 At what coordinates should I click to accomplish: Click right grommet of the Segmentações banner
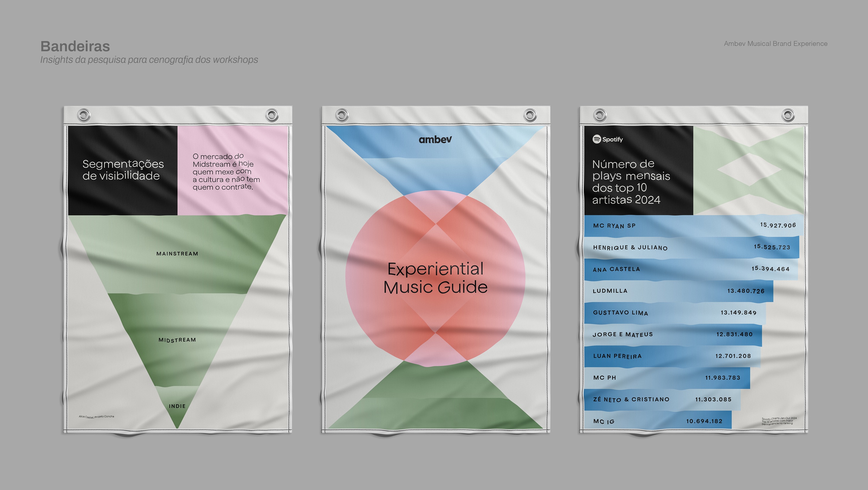click(272, 115)
